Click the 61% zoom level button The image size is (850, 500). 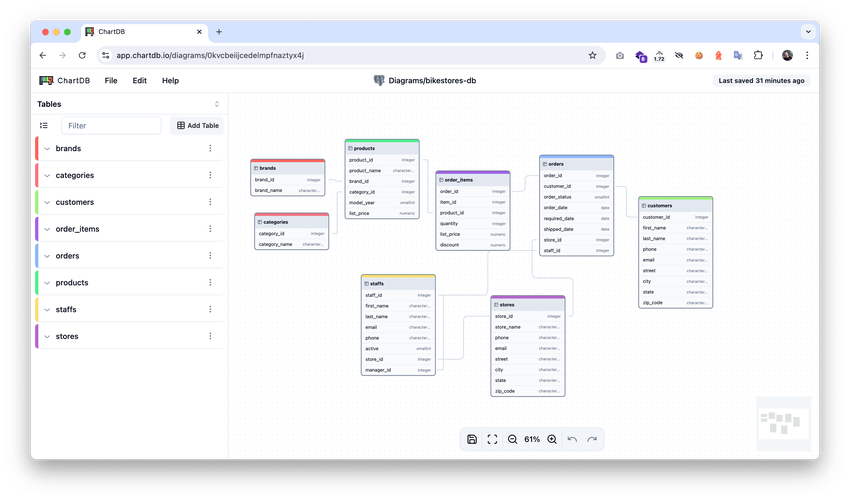532,439
